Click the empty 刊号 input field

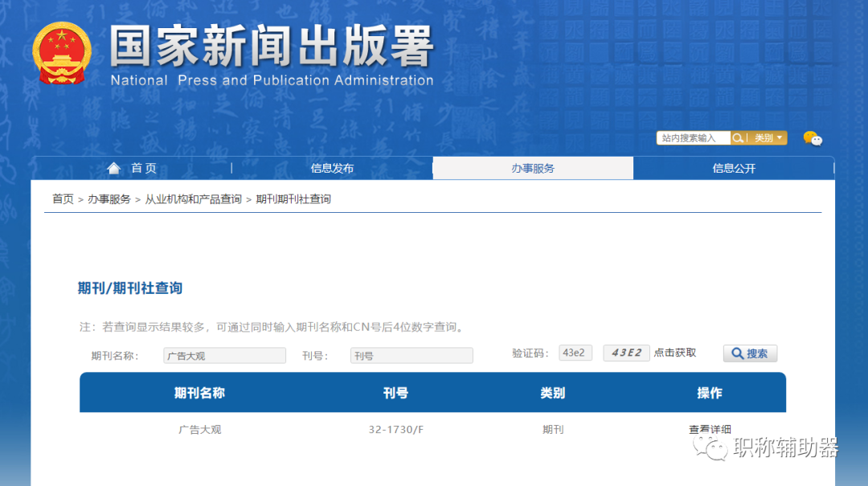click(411, 355)
